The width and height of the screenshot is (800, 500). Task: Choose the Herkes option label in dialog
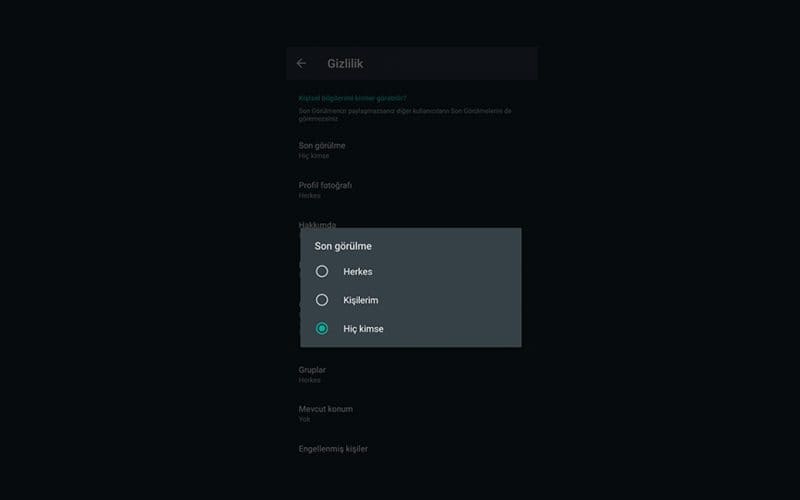coord(357,271)
